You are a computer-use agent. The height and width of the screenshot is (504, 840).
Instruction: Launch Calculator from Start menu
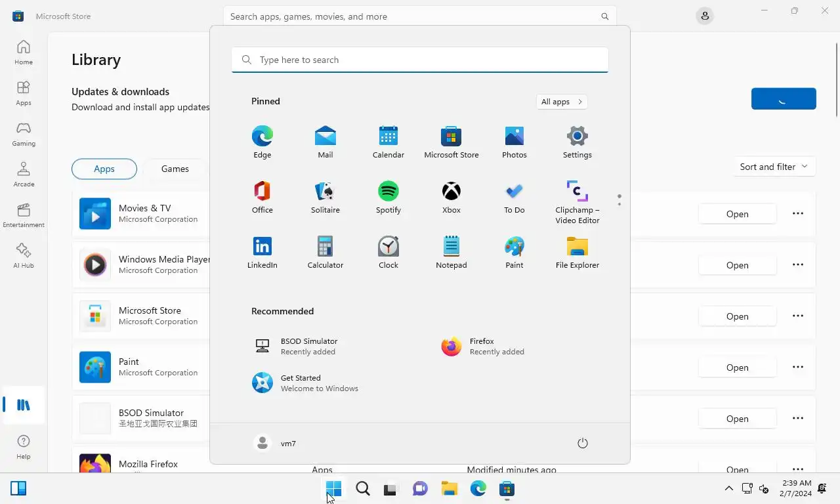coord(325,253)
